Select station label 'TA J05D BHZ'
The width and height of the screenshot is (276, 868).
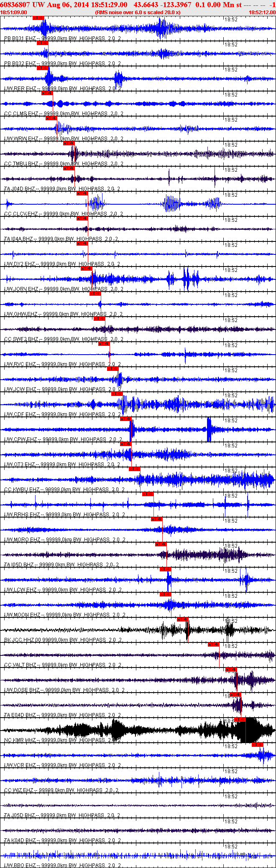pos(20,815)
